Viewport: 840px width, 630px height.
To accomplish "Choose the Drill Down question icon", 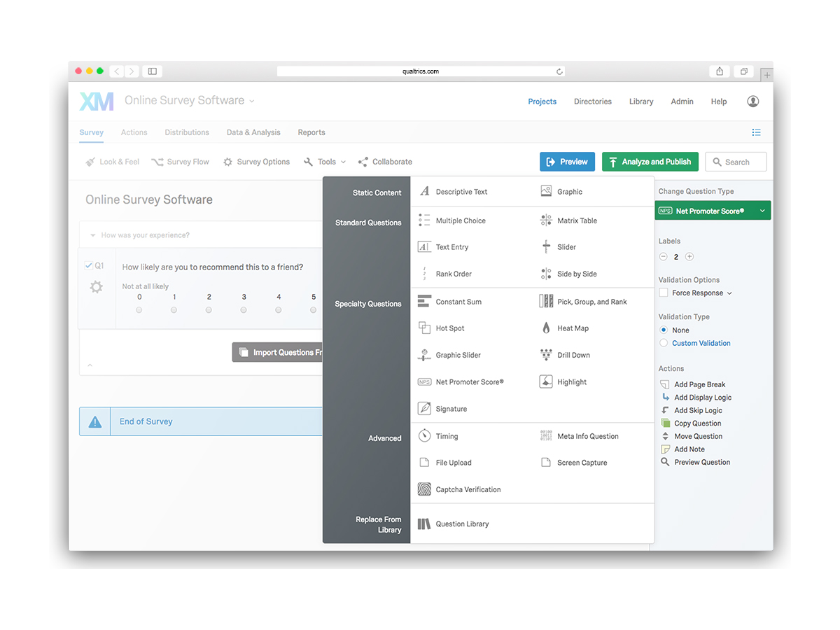I will pyautogui.click(x=546, y=355).
